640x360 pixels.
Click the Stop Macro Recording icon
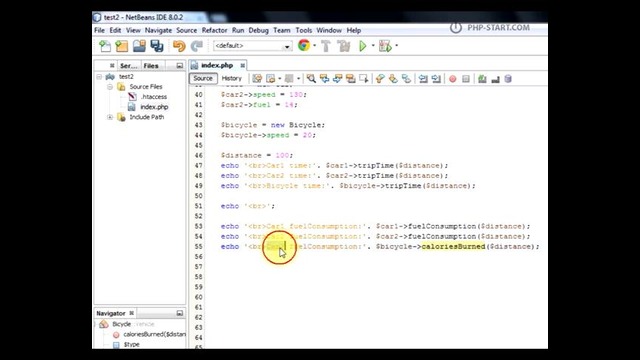(466, 79)
